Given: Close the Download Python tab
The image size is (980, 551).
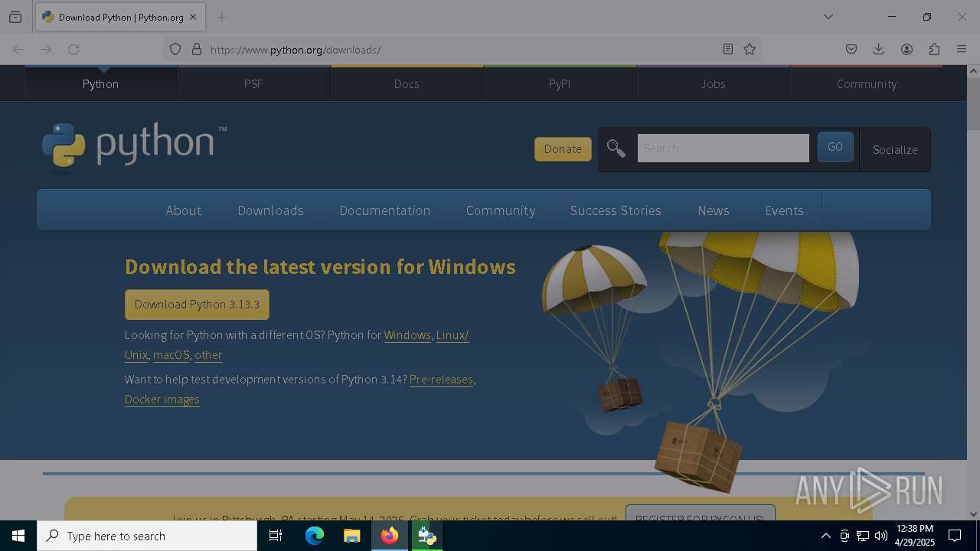Looking at the screenshot, I should tap(193, 17).
